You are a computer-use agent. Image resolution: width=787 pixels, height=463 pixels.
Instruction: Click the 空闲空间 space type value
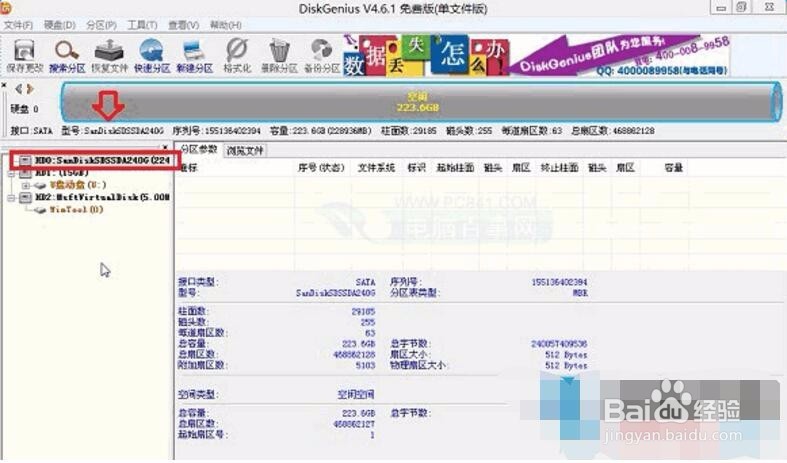click(355, 395)
